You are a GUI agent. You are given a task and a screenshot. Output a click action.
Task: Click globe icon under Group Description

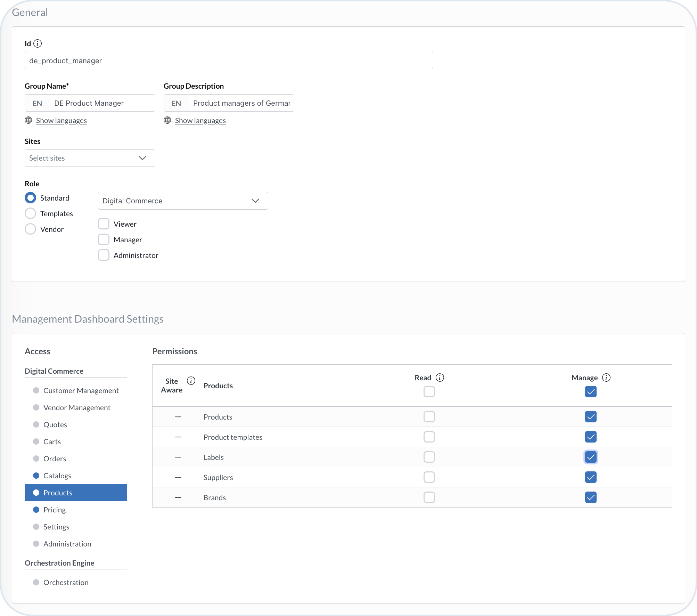click(x=167, y=120)
